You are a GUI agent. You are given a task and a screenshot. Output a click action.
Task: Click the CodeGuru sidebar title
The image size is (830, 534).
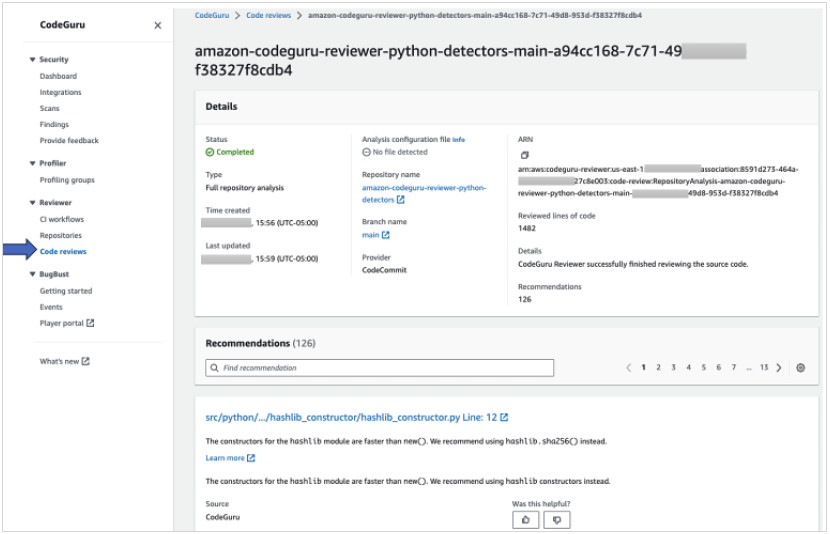[x=62, y=25]
